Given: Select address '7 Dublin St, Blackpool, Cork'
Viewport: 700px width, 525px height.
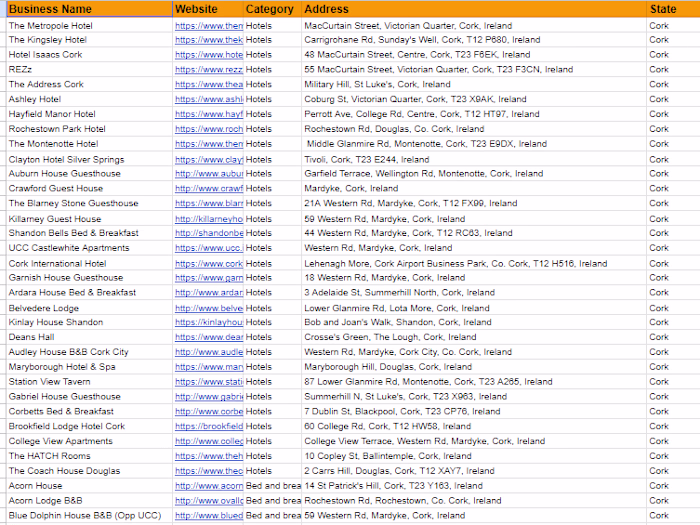Looking at the screenshot, I should click(x=474, y=412).
